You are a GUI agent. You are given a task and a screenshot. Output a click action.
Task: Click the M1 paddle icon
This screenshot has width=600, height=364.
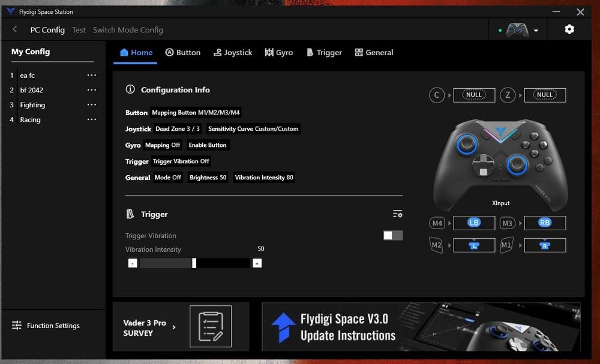506,245
